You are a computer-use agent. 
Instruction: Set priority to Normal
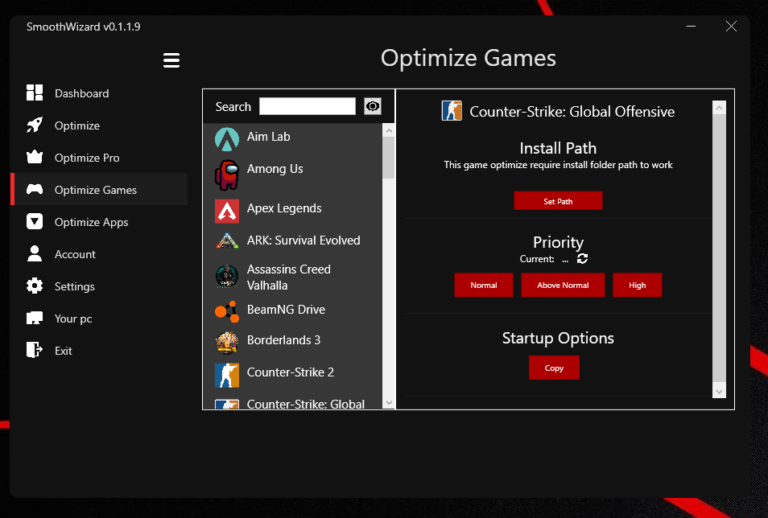point(483,285)
